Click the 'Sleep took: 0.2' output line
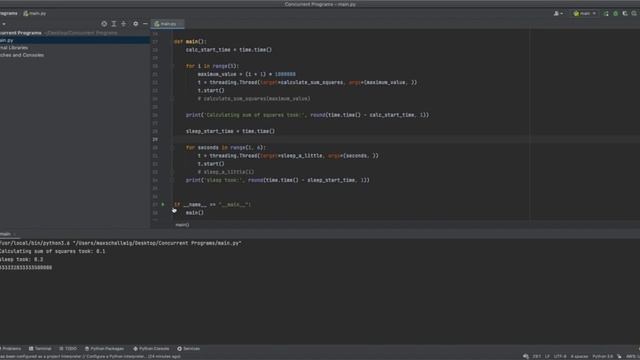 22,260
